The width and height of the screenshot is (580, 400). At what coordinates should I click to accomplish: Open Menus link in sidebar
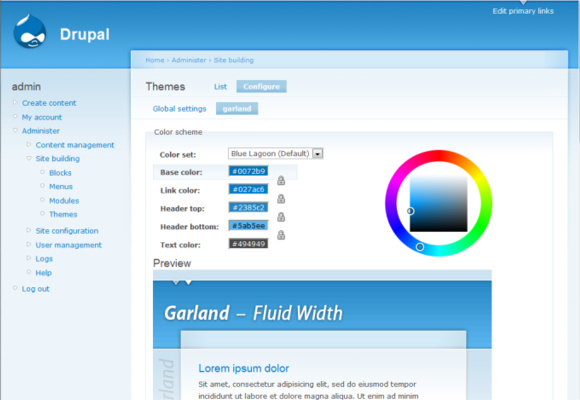(x=61, y=186)
